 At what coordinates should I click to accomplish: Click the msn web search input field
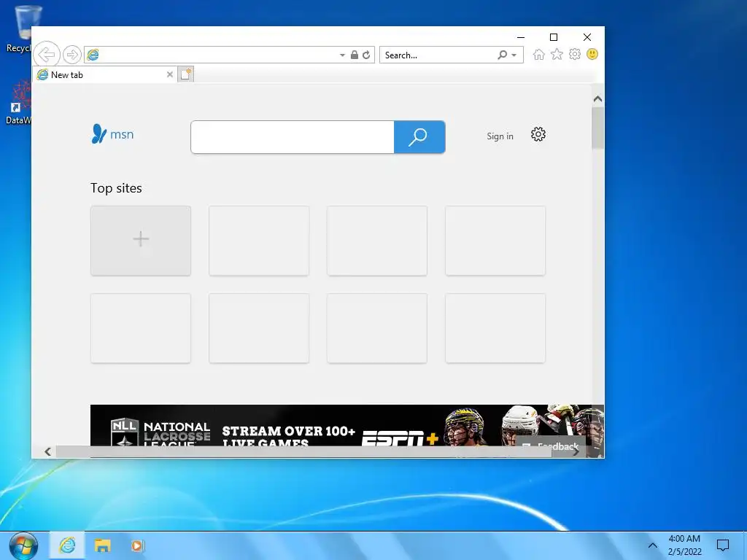coord(292,137)
